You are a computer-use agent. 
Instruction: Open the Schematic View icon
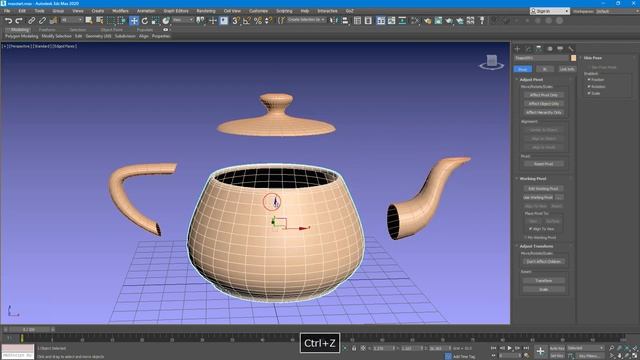tap(402, 20)
